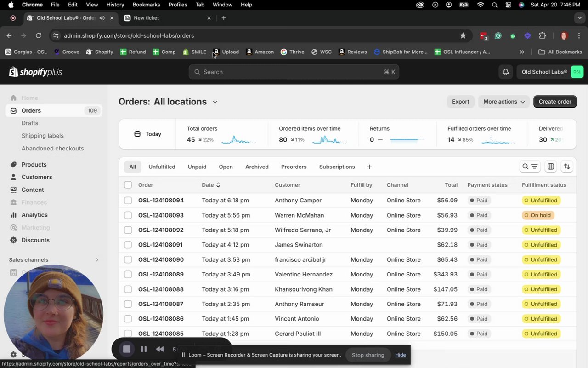Expand the All locations dropdown
This screenshot has width=588, height=368.
215,102
